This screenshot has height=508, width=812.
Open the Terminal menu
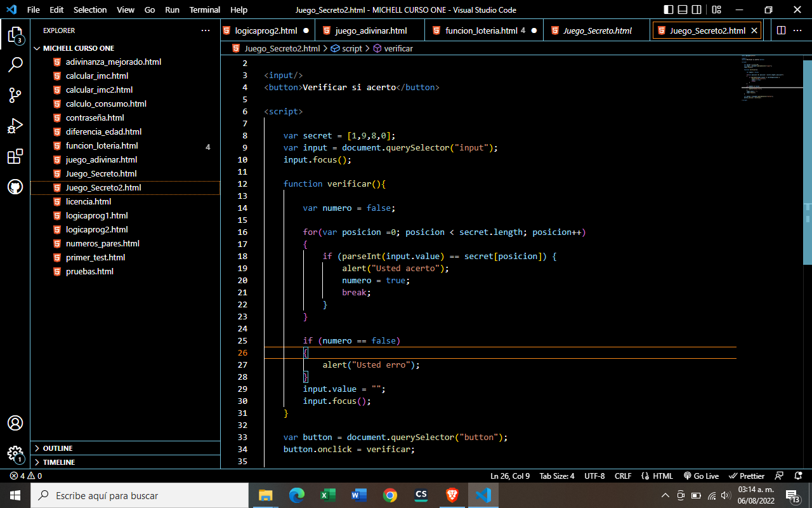coord(205,10)
